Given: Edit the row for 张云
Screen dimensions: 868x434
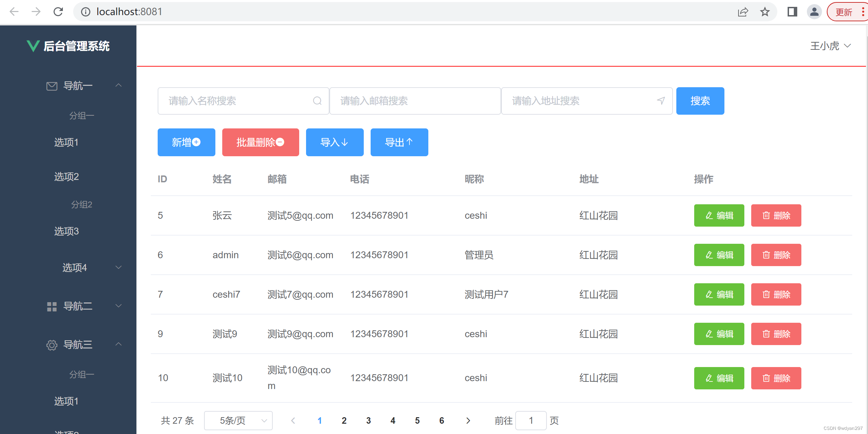Looking at the screenshot, I should (x=719, y=216).
